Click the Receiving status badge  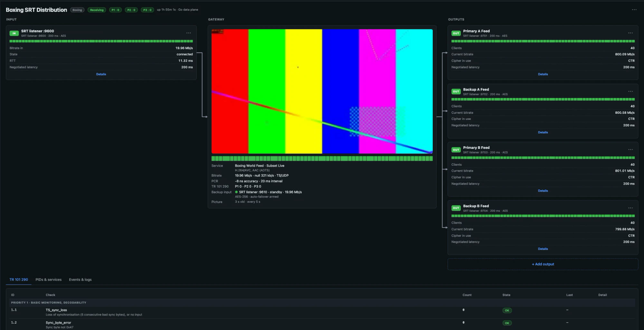point(97,10)
